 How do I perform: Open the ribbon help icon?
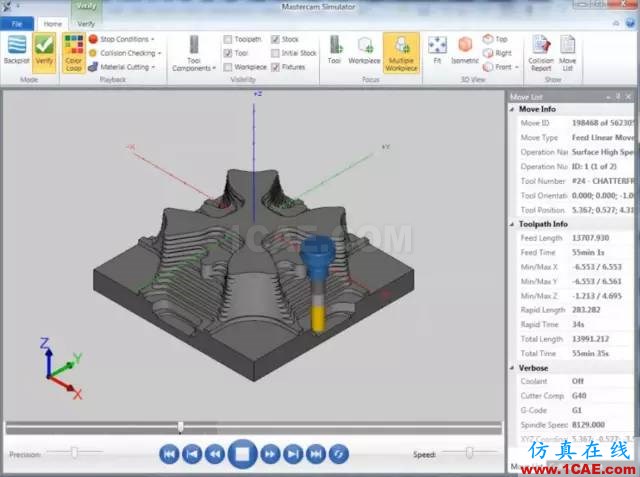[630, 23]
